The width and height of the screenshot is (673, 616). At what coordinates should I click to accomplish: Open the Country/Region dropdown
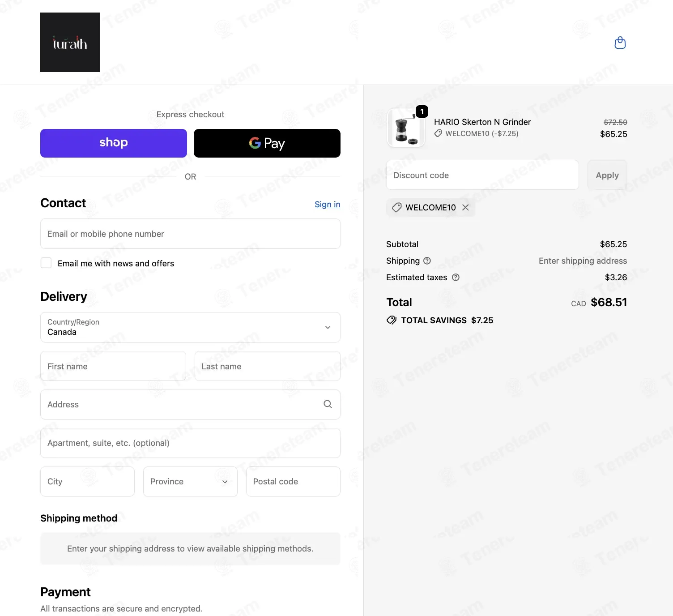(190, 327)
